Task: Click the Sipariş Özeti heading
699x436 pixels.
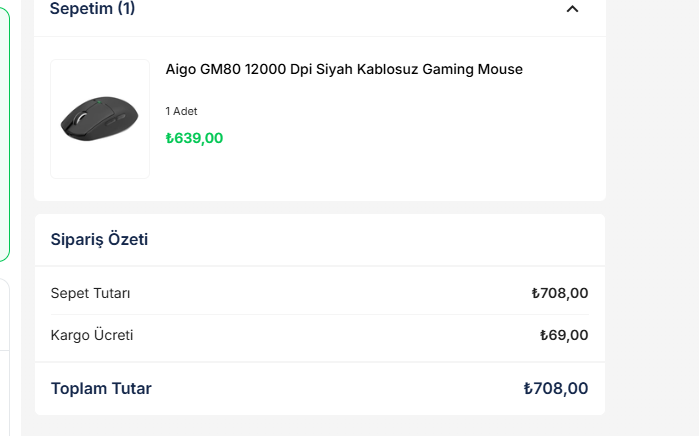Action: (99, 240)
